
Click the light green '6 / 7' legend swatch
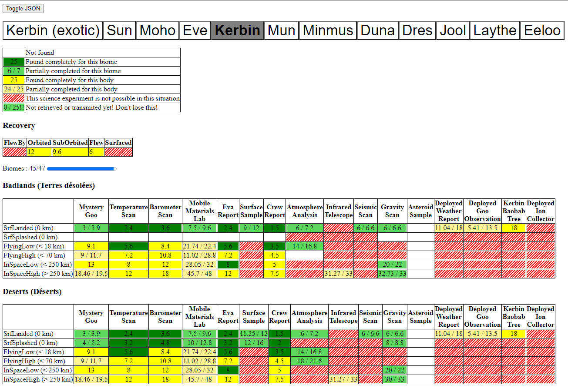(14, 71)
